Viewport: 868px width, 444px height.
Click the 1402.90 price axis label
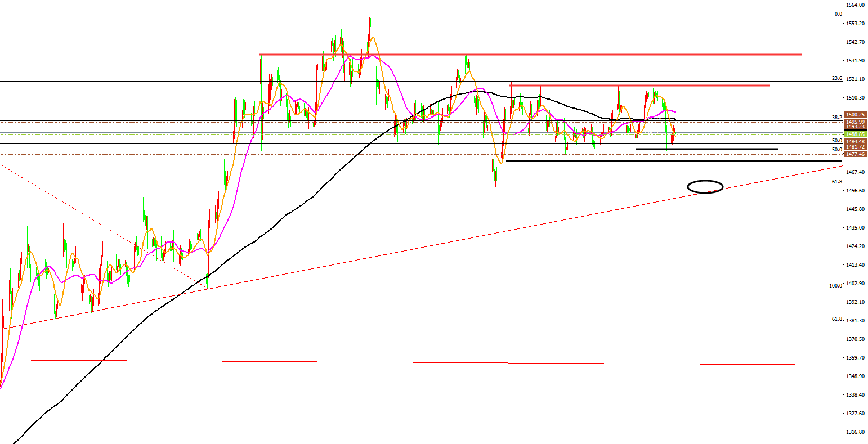click(854, 284)
